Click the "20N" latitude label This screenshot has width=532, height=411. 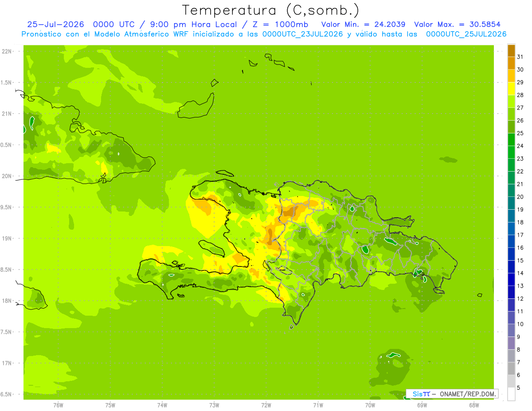[7, 176]
